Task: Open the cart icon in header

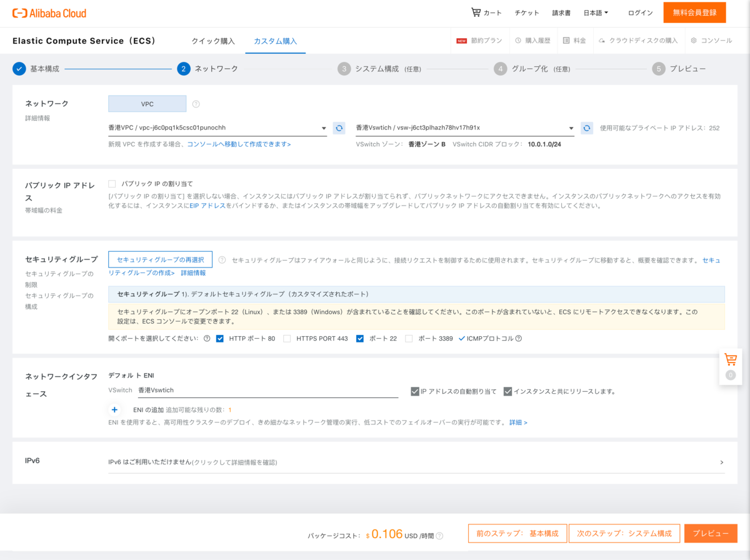Action: (476, 12)
